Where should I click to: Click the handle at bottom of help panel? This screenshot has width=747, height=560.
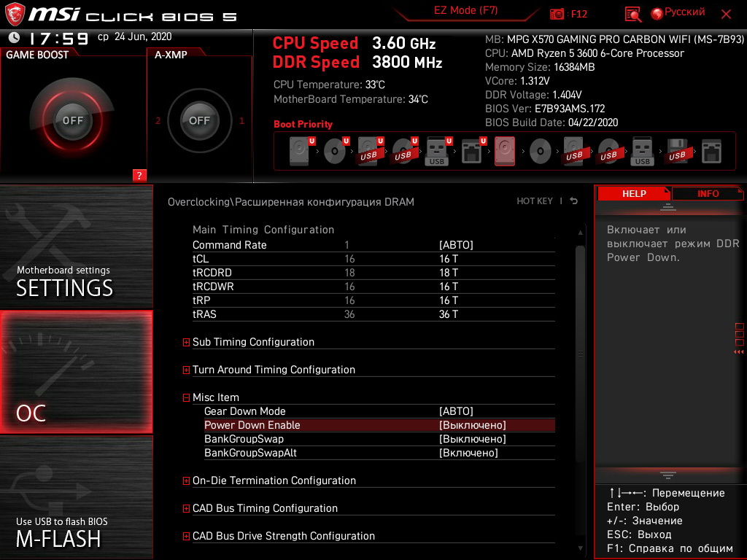click(x=667, y=475)
